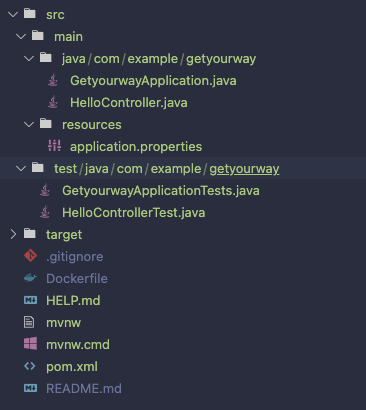Click the Java icon beside HelloControllerTest.java
Screen dimensions: 366x410
point(45,212)
